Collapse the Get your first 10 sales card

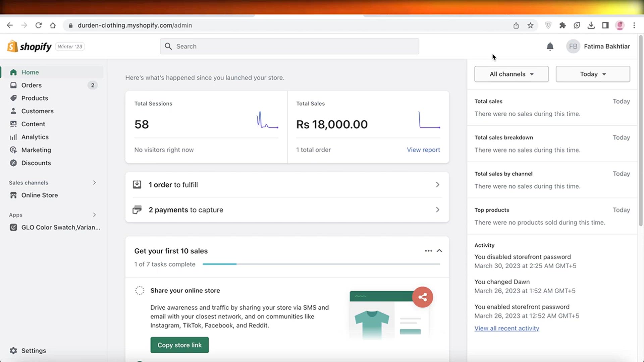439,251
